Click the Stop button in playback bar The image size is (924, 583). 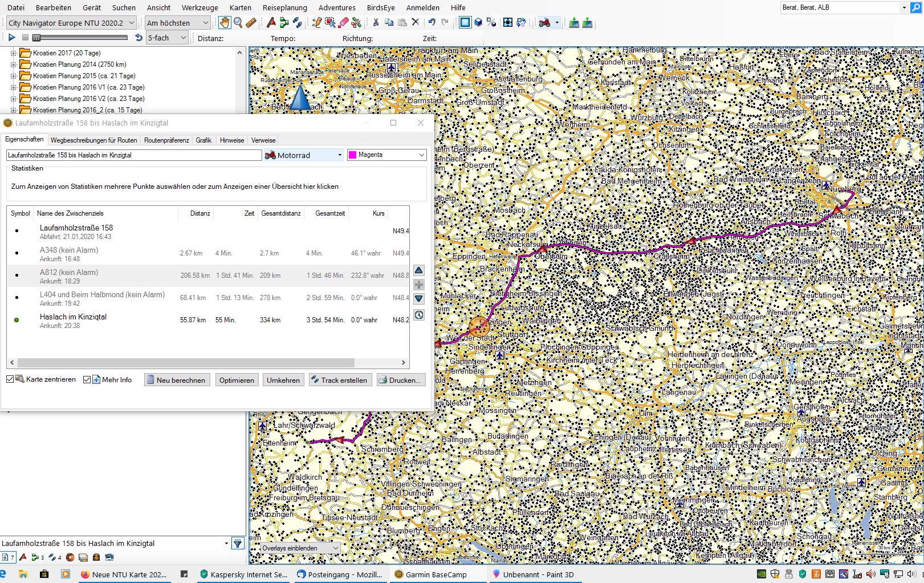[25, 38]
